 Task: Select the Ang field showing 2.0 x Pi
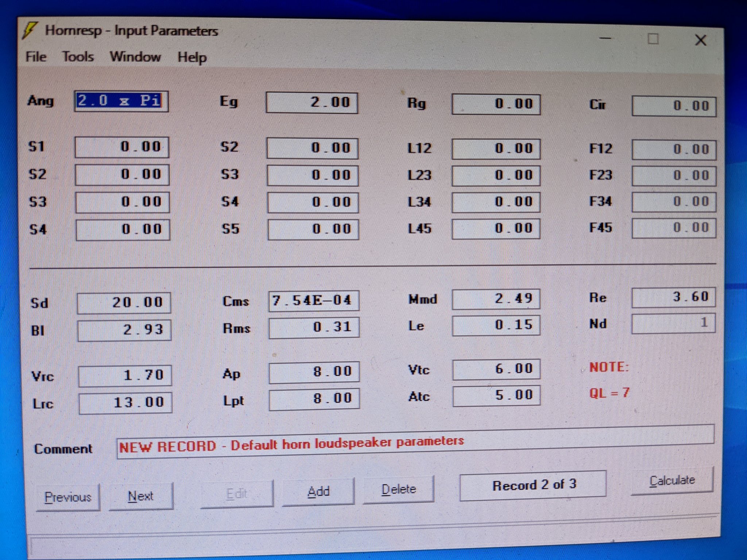click(121, 101)
